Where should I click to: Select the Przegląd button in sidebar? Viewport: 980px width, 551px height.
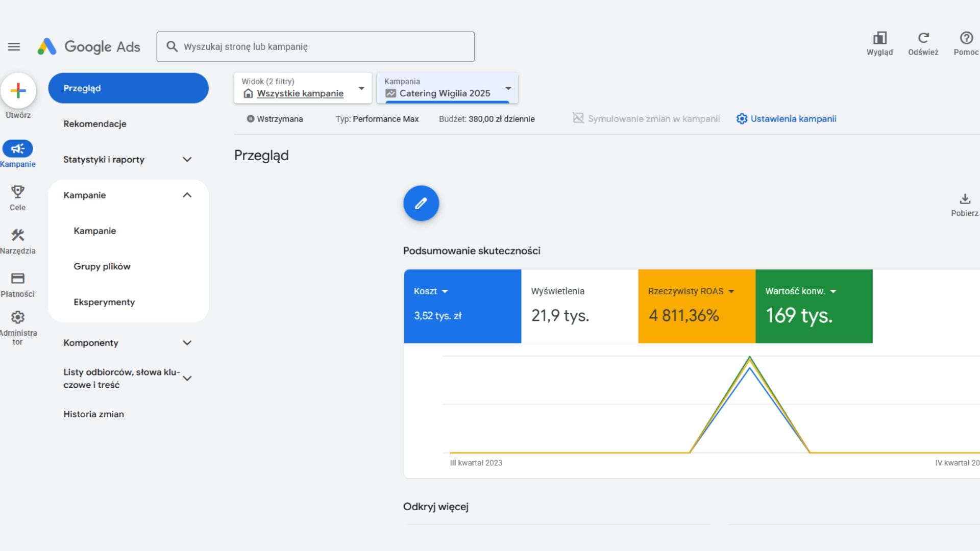click(x=128, y=88)
